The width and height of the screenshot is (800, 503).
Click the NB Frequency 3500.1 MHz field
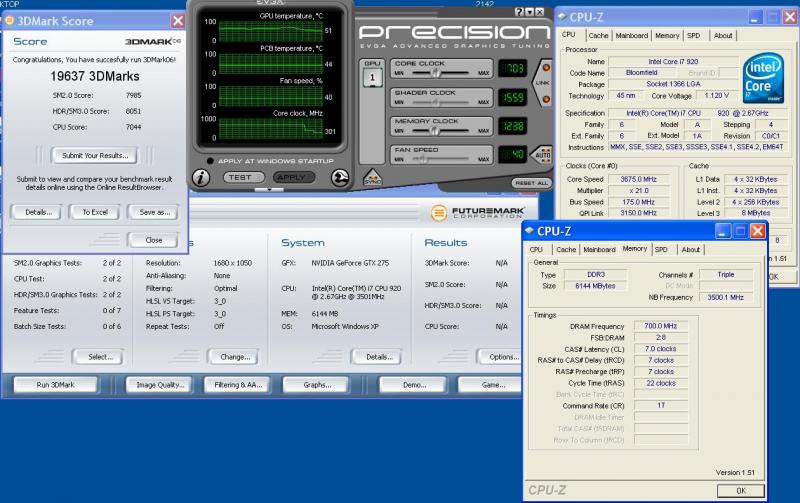point(726,297)
